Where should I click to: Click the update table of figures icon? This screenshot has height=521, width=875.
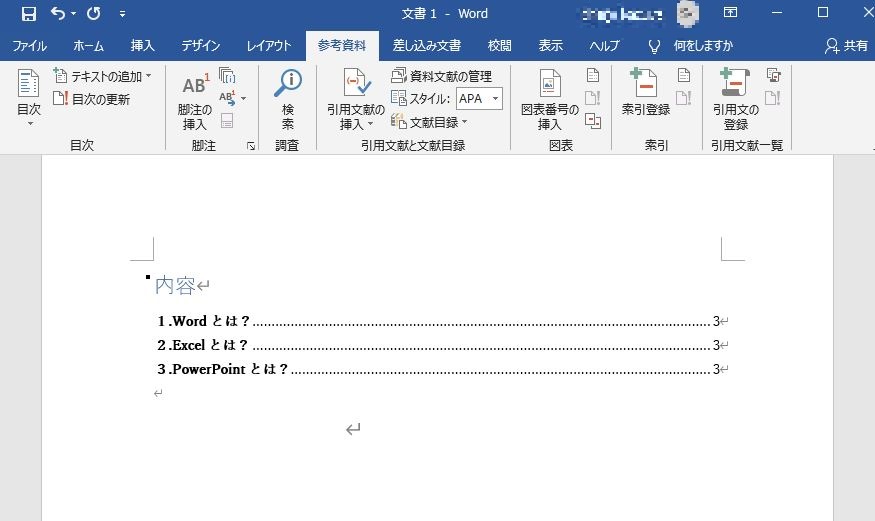593,98
